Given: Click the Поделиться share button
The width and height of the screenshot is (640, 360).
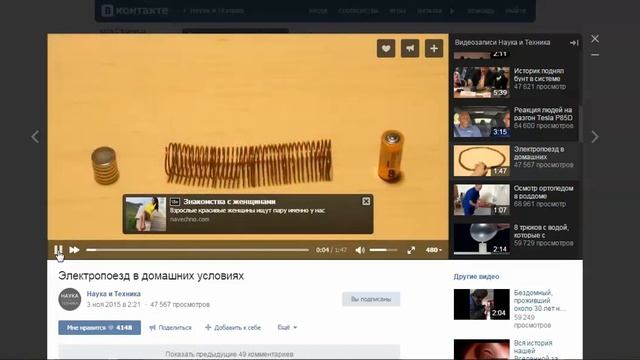Looking at the screenshot, I should (170, 327).
